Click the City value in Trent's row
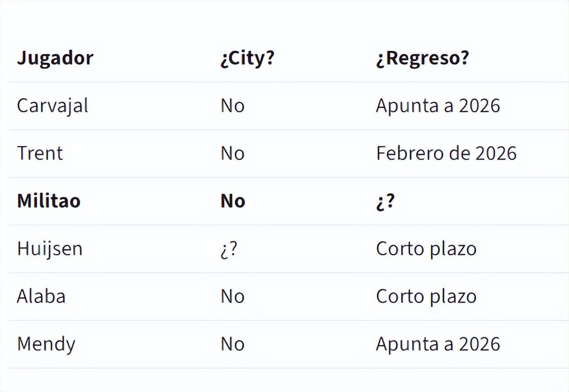 (x=233, y=153)
